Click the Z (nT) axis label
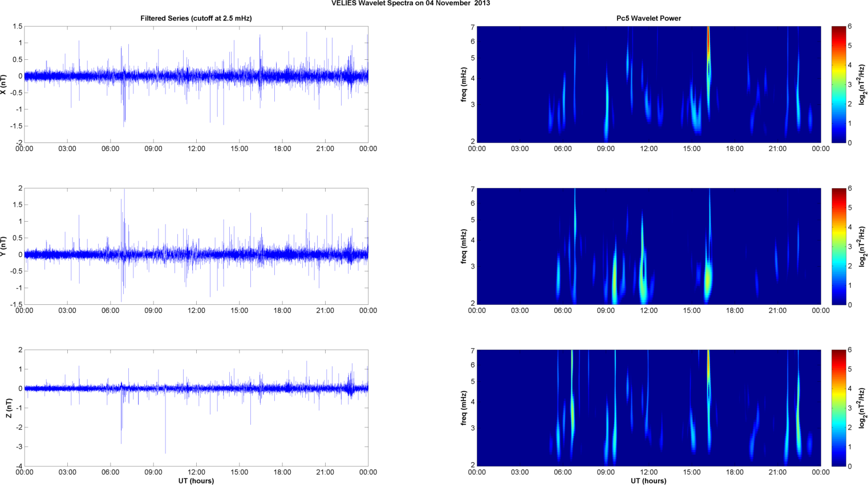868x485 pixels. [x=9, y=408]
